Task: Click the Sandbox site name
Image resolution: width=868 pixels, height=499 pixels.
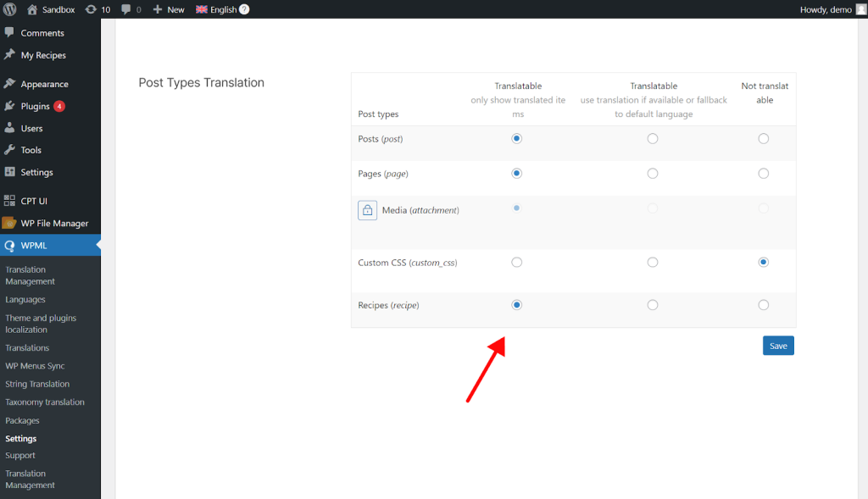Action: coord(58,9)
